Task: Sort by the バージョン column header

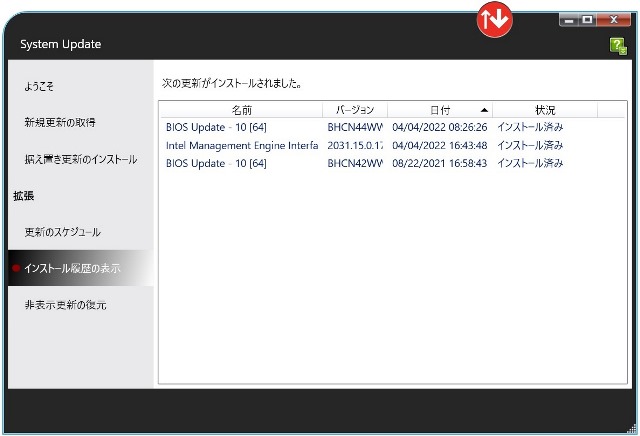Action: 355,110
